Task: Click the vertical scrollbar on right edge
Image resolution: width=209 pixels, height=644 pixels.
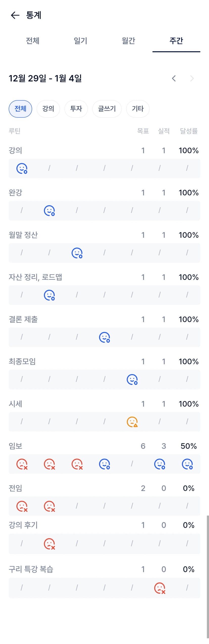Action: (207, 576)
